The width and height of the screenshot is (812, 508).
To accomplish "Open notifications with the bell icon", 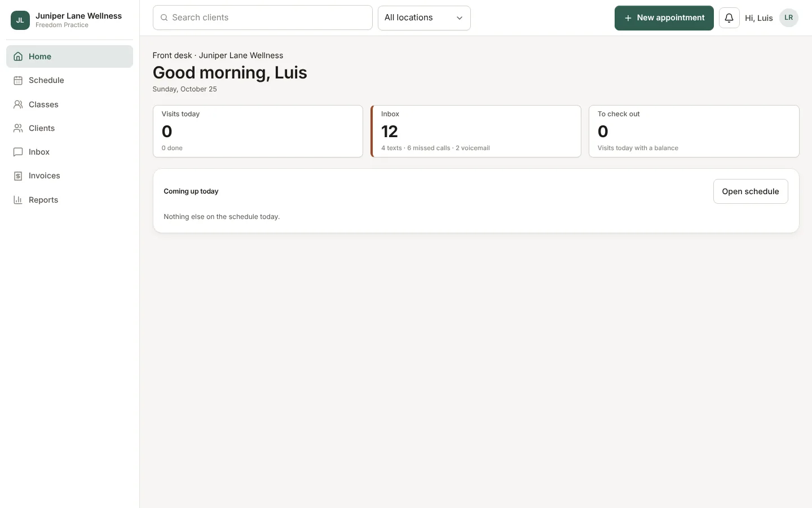I will click(729, 18).
